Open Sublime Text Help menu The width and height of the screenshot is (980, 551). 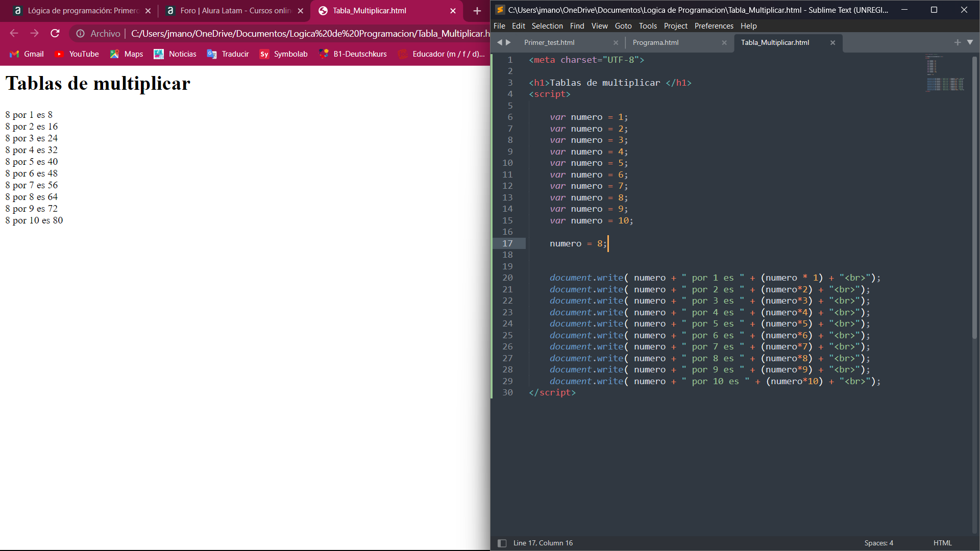pyautogui.click(x=748, y=26)
